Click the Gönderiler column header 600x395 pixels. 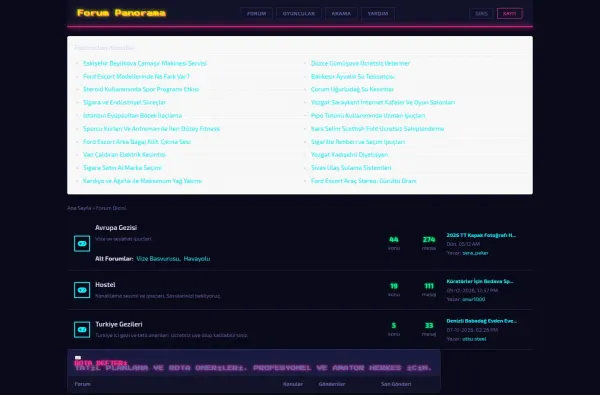point(332,384)
